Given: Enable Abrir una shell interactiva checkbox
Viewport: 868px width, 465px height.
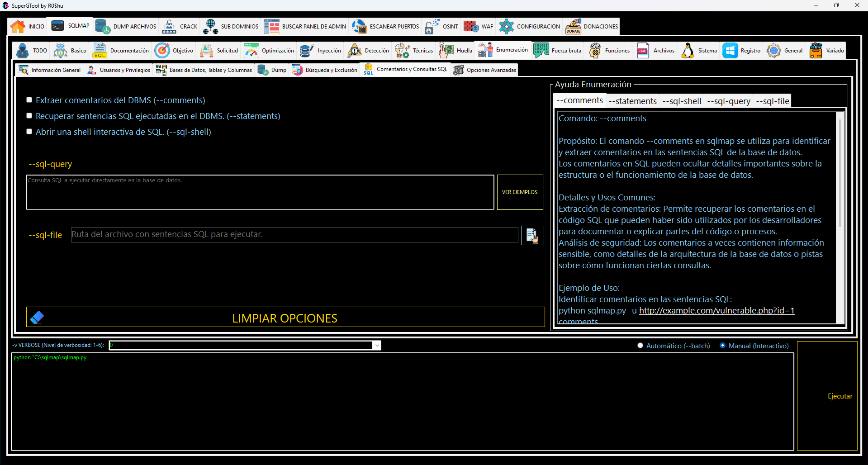Looking at the screenshot, I should tap(29, 132).
